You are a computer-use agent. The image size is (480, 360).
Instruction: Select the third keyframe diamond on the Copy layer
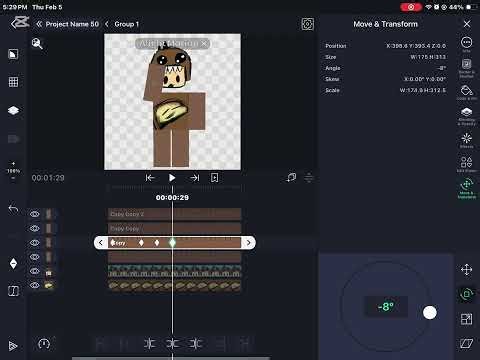(x=157, y=243)
